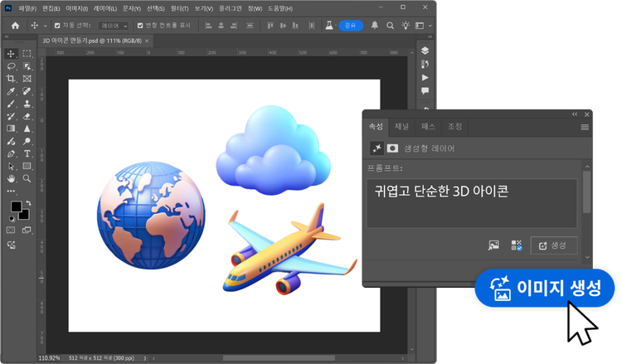The height and width of the screenshot is (364, 622).
Task: Align left edges in the options bar
Action: (x=208, y=26)
